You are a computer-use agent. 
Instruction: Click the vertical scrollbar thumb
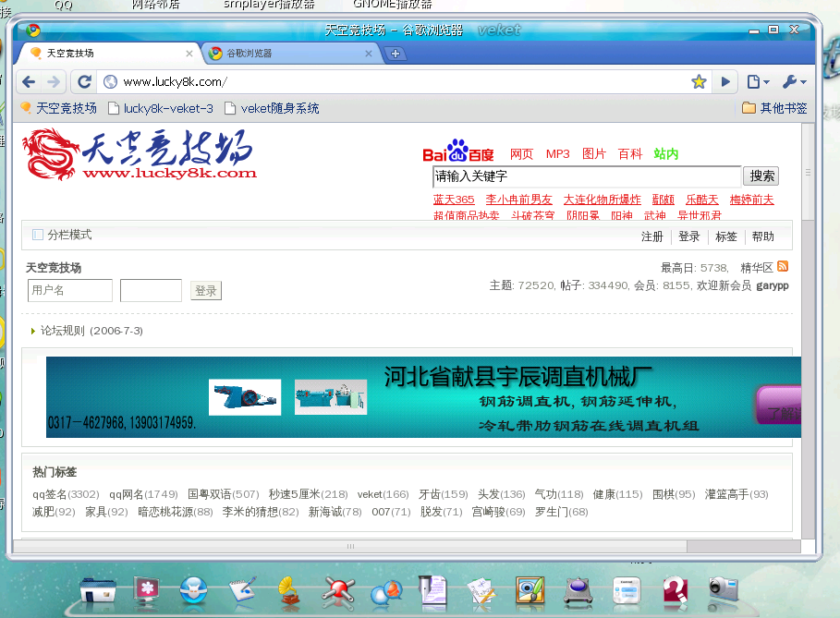tap(808, 172)
